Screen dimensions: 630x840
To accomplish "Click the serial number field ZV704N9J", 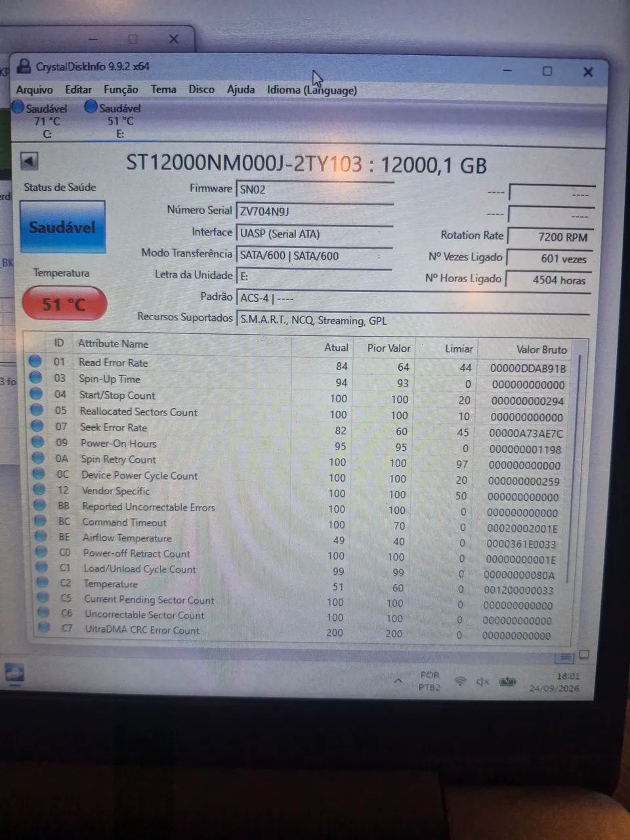I will (314, 211).
